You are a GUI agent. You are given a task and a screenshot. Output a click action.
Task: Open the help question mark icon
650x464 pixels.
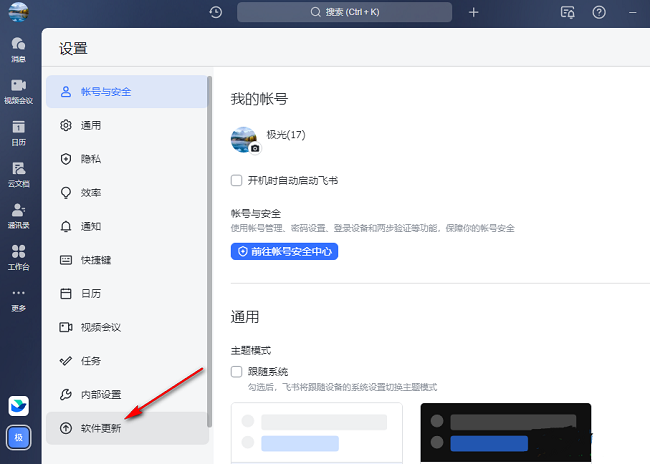599,12
